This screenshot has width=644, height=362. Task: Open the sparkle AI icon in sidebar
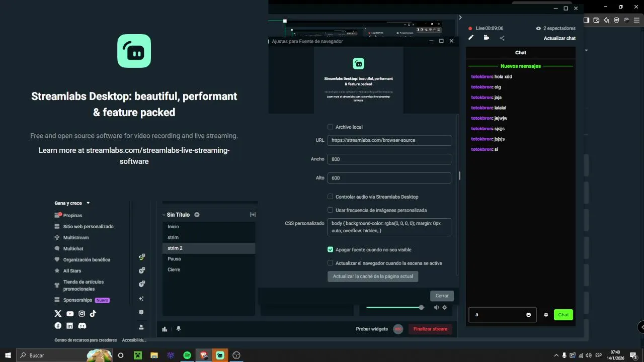click(141, 299)
